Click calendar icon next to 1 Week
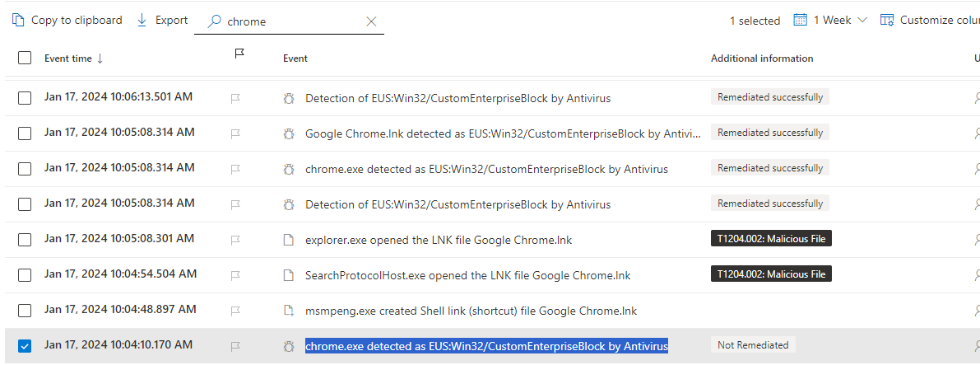The width and height of the screenshot is (980, 365). tap(800, 20)
